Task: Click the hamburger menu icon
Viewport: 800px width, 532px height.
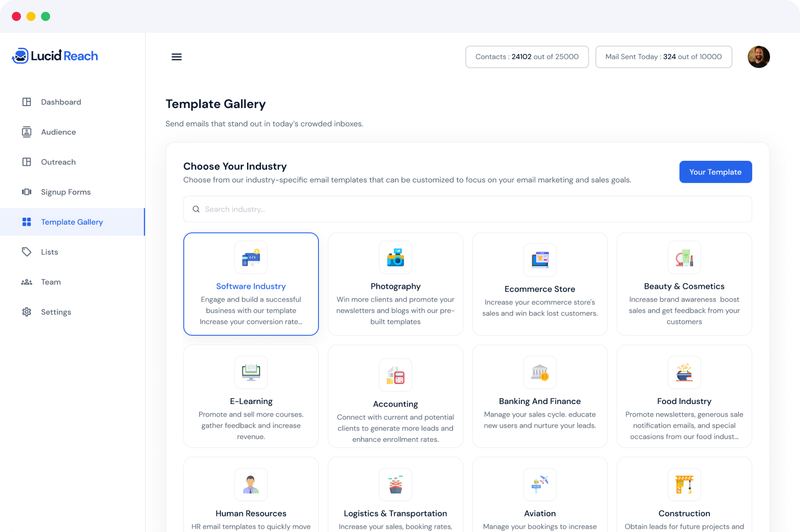Action: tap(176, 57)
